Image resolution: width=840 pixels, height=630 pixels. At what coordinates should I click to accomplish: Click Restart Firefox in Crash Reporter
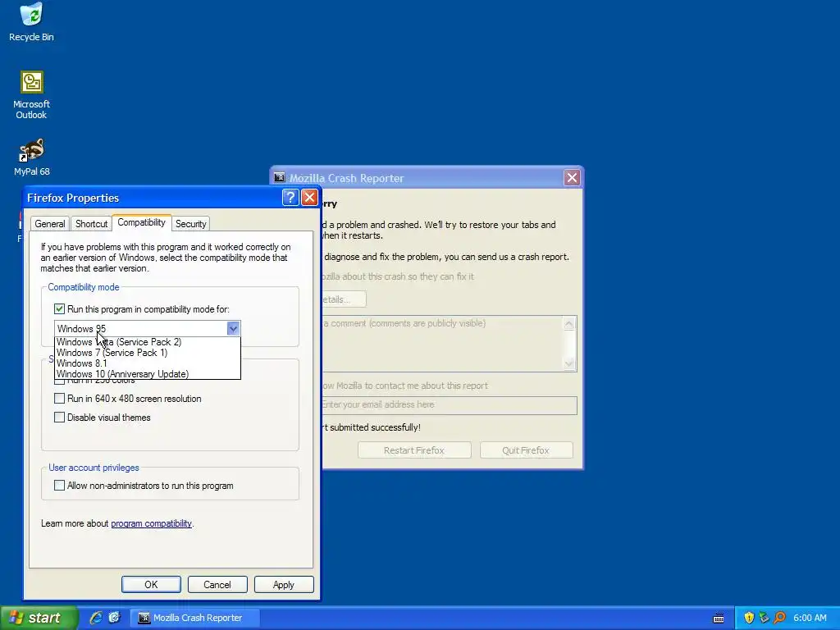click(x=414, y=450)
